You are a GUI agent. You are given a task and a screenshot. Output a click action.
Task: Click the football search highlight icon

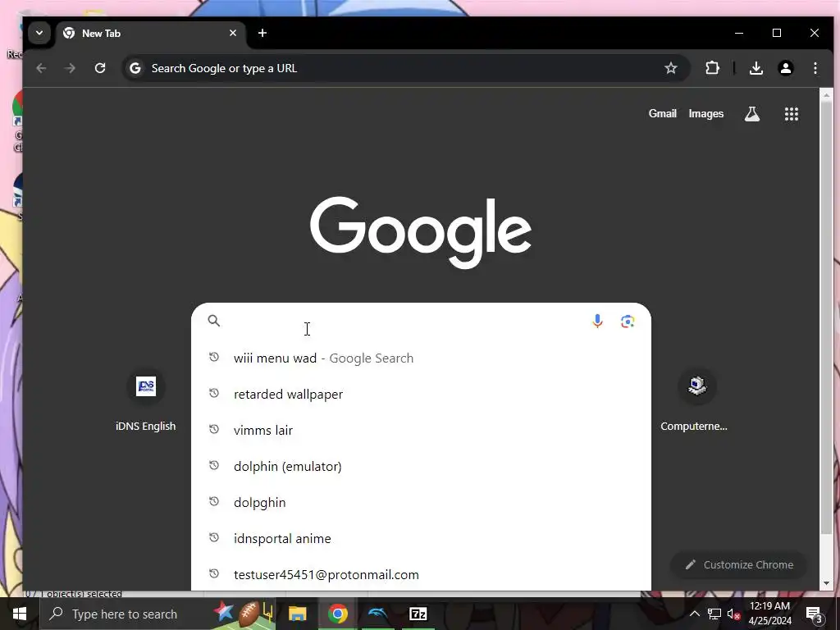tap(244, 614)
